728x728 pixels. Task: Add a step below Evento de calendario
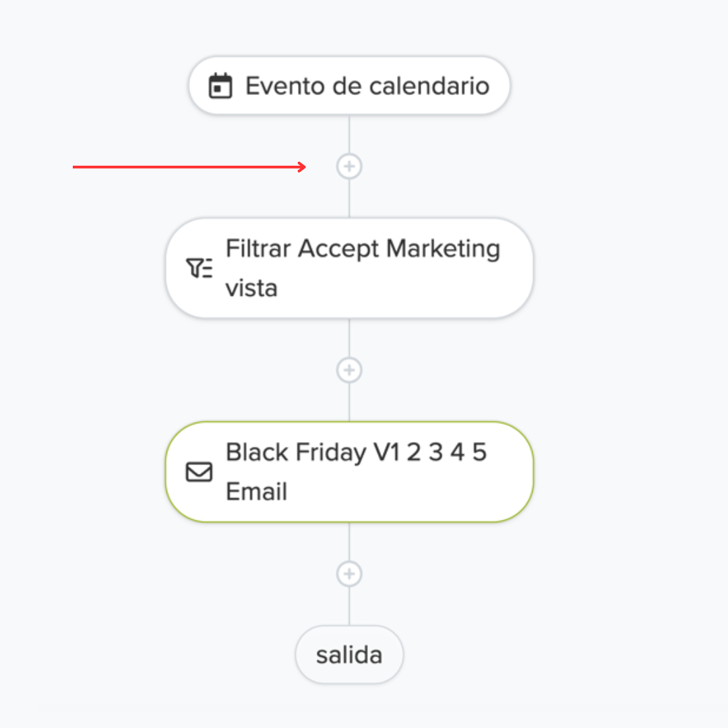[x=349, y=166]
